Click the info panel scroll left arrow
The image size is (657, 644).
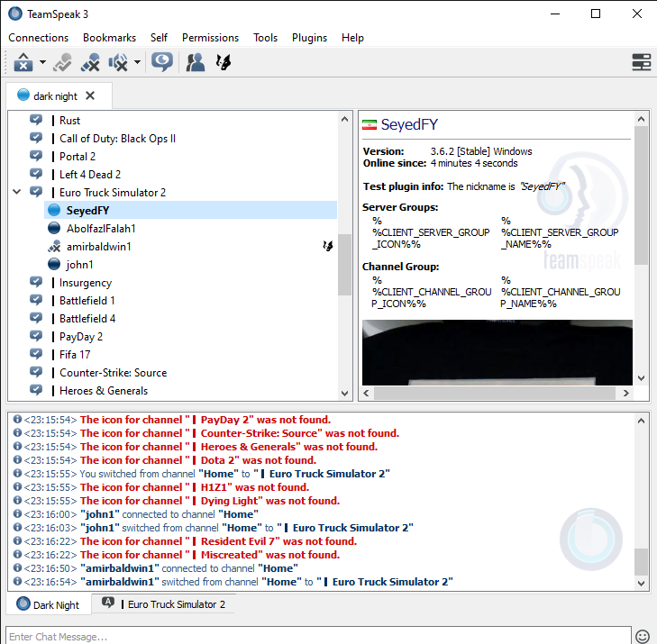[x=366, y=394]
